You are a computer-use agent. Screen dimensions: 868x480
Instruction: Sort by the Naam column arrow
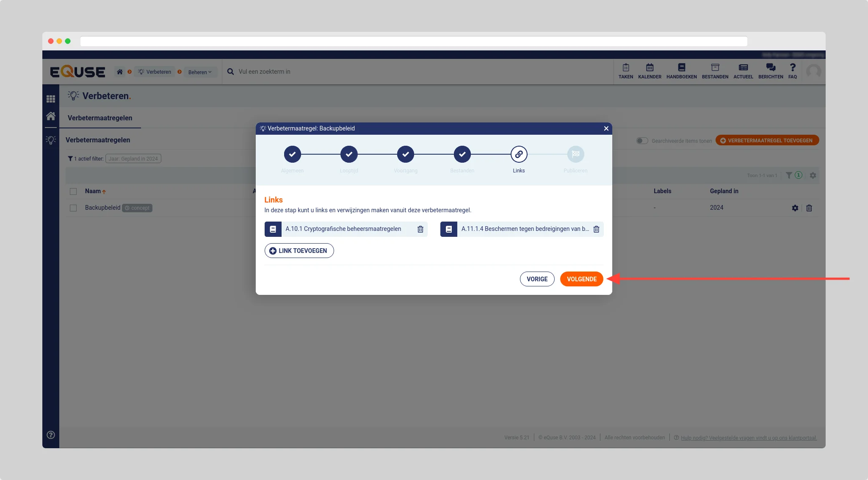click(104, 192)
